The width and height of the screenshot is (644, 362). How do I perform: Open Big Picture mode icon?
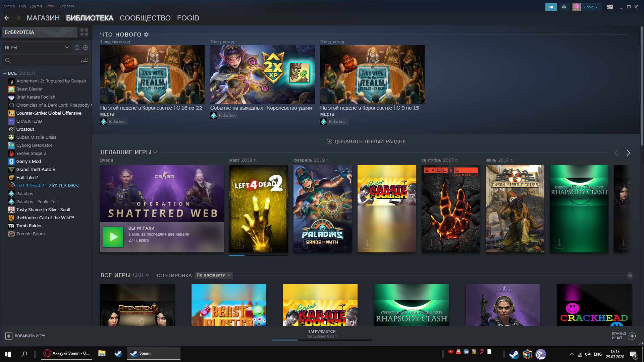pyautogui.click(x=610, y=7)
